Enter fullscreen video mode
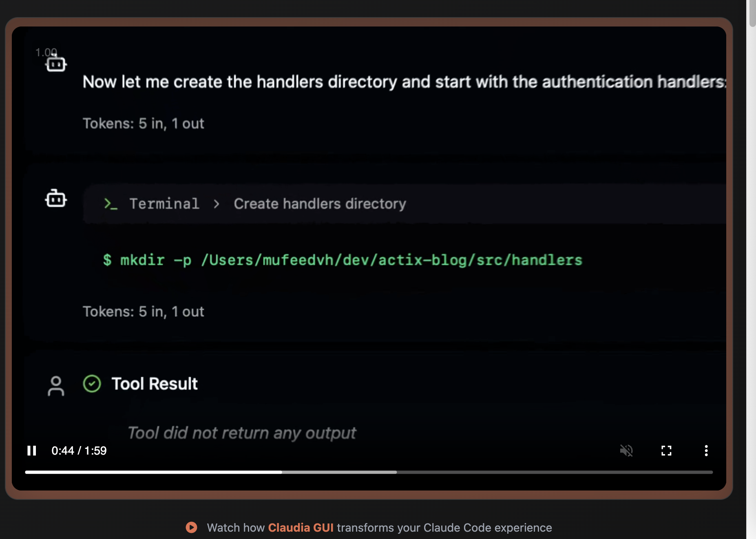The image size is (756, 539). tap(666, 451)
